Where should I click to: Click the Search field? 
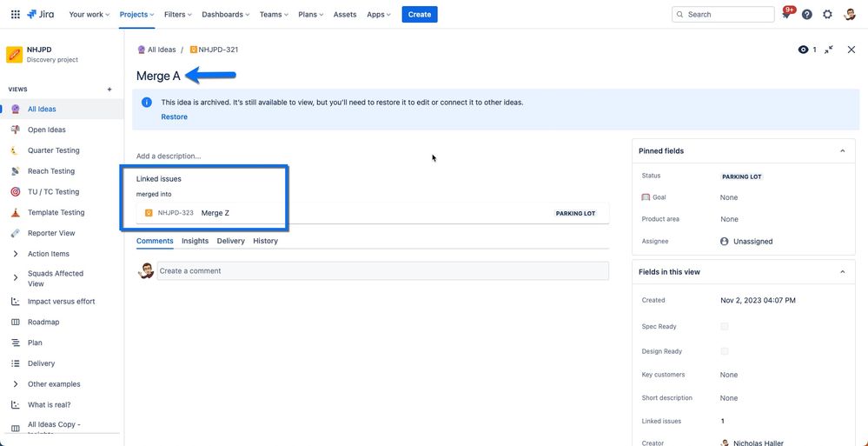click(x=723, y=15)
